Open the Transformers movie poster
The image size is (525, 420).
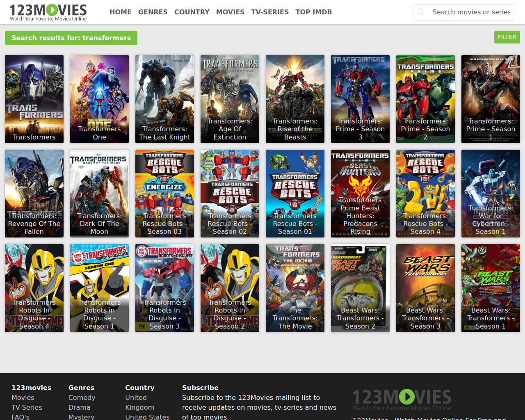coord(34,99)
